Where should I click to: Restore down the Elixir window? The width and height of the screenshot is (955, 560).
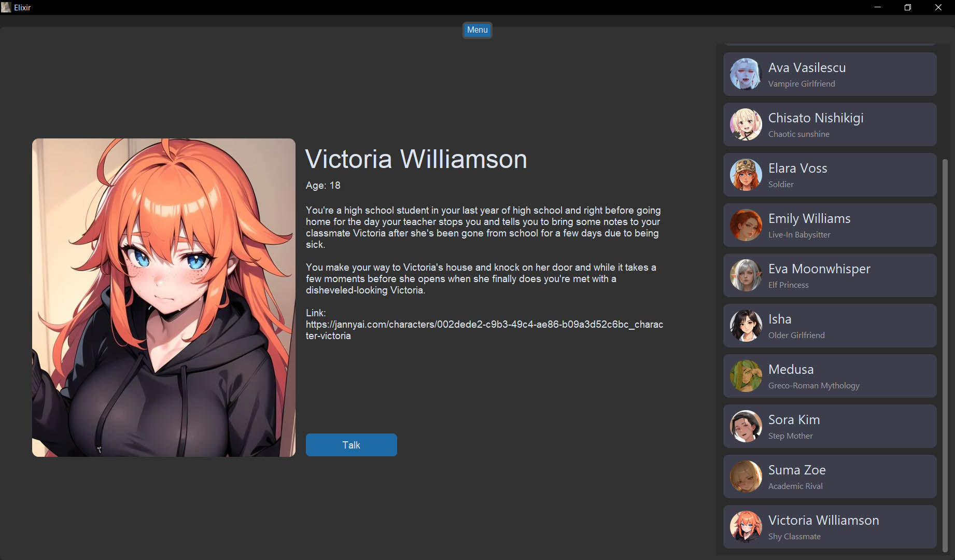pos(908,7)
